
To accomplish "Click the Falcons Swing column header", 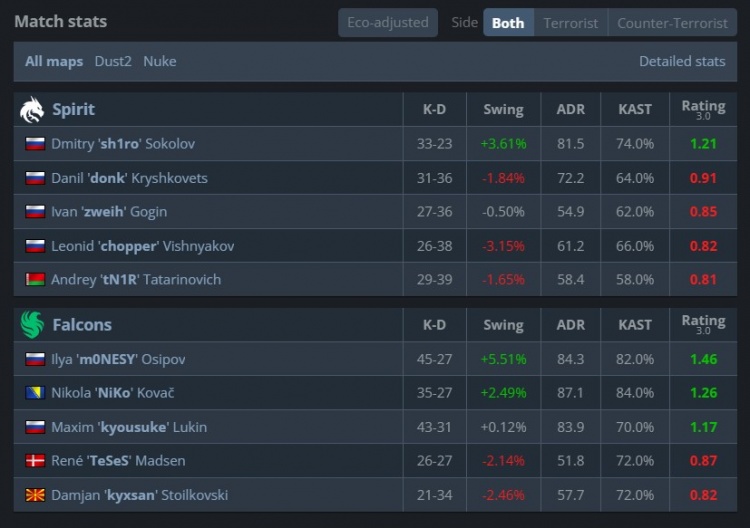I will coord(503,324).
